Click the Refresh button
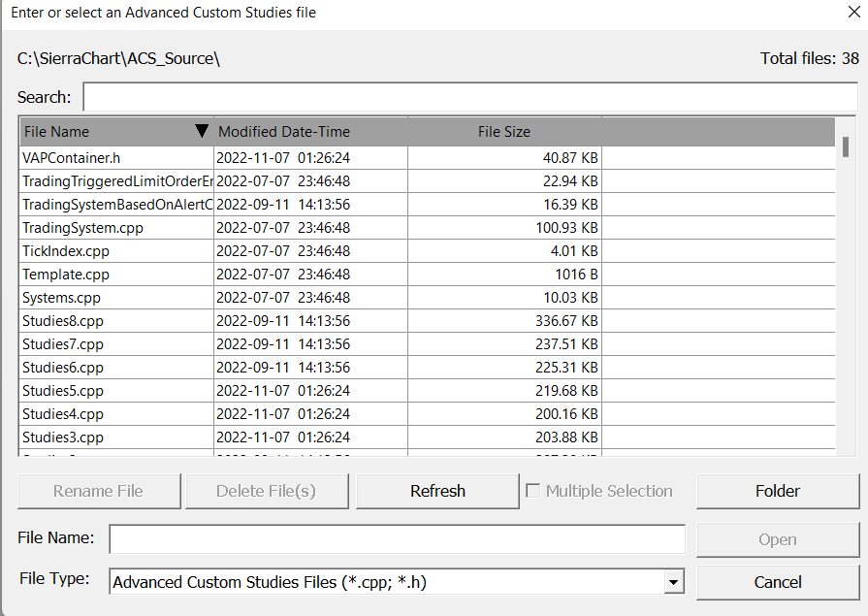This screenshot has width=868, height=616. coord(437,491)
